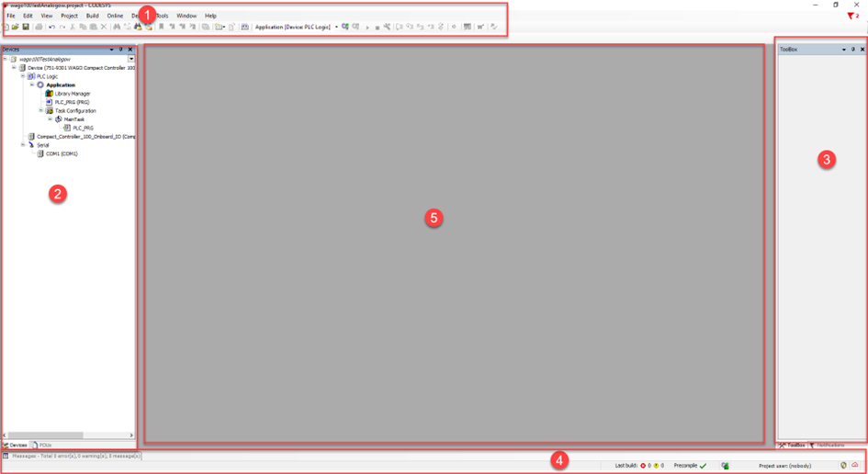Select MainTask in the tree
868x474 pixels.
74,119
